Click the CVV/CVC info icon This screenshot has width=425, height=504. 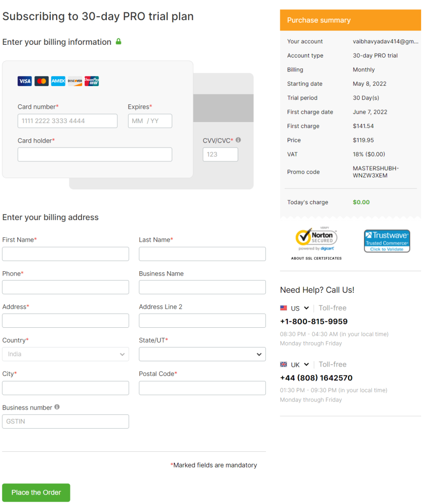pos(238,140)
